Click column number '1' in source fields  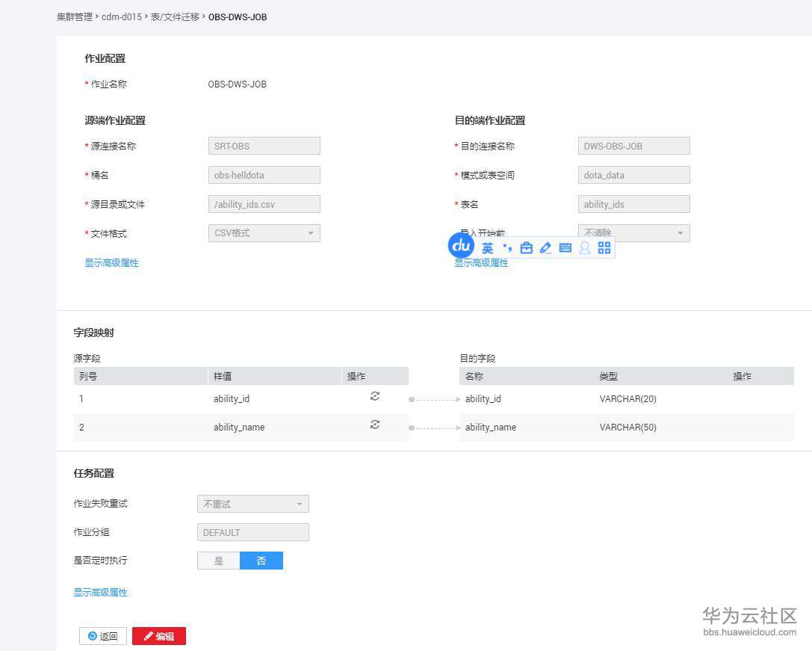[x=81, y=398]
